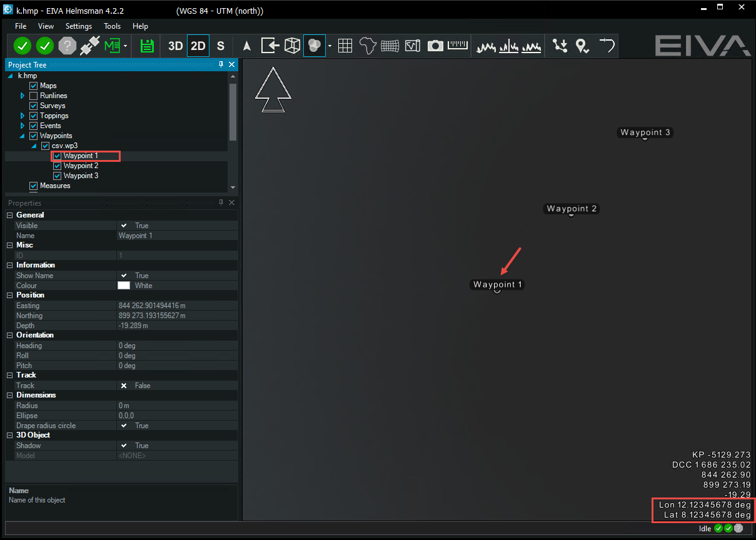Open the View menu
Viewport: 756px width, 540px height.
46,26
